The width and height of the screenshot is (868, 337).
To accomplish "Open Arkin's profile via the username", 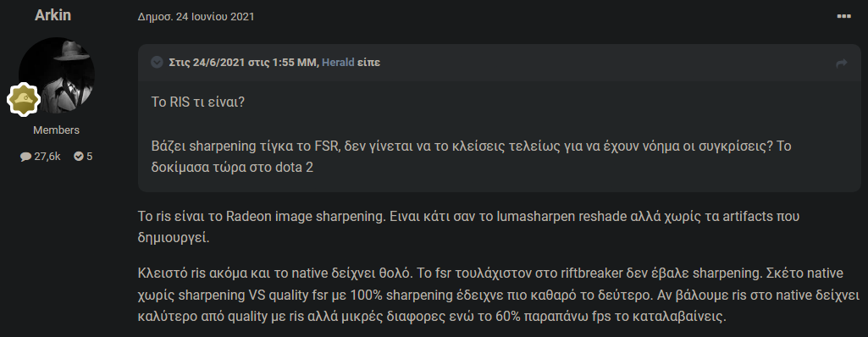I will click(x=53, y=15).
